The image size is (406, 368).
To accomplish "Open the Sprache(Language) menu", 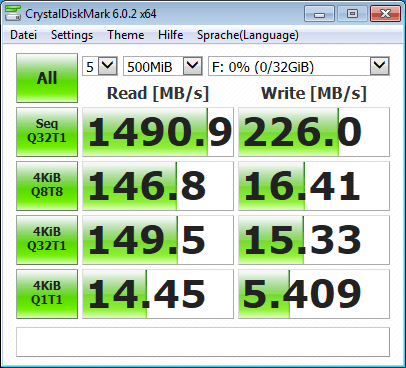I will (x=248, y=35).
